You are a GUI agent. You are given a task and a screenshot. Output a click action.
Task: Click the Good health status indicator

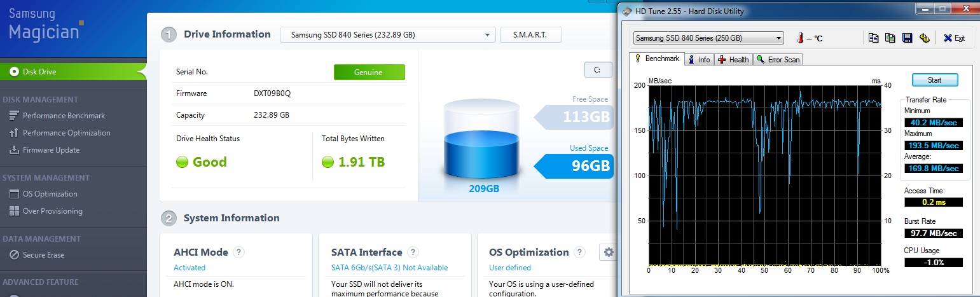(x=202, y=162)
